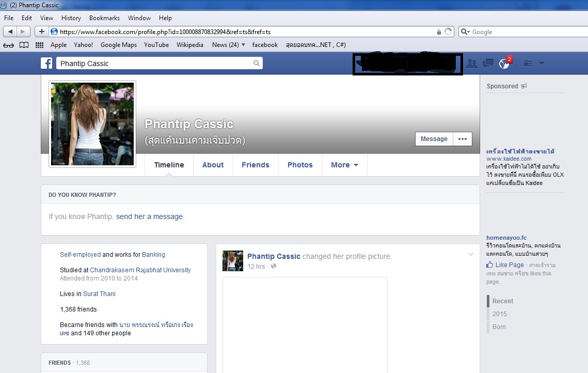Open the Facebook Messages icon

(x=488, y=64)
